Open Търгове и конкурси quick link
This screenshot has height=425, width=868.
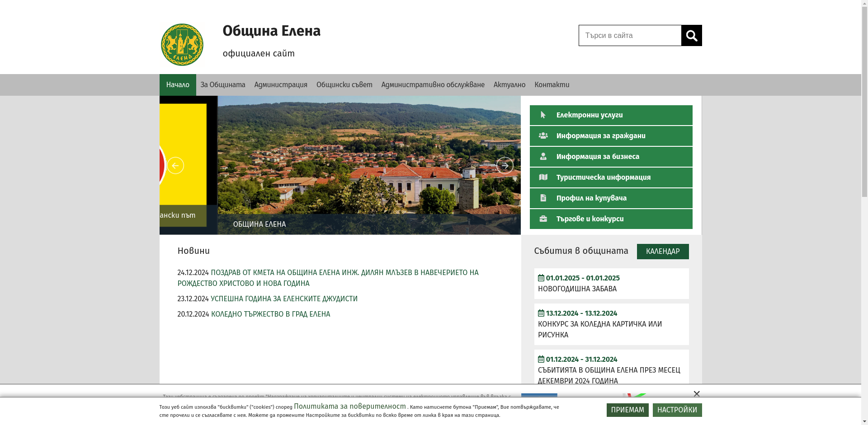pos(611,219)
